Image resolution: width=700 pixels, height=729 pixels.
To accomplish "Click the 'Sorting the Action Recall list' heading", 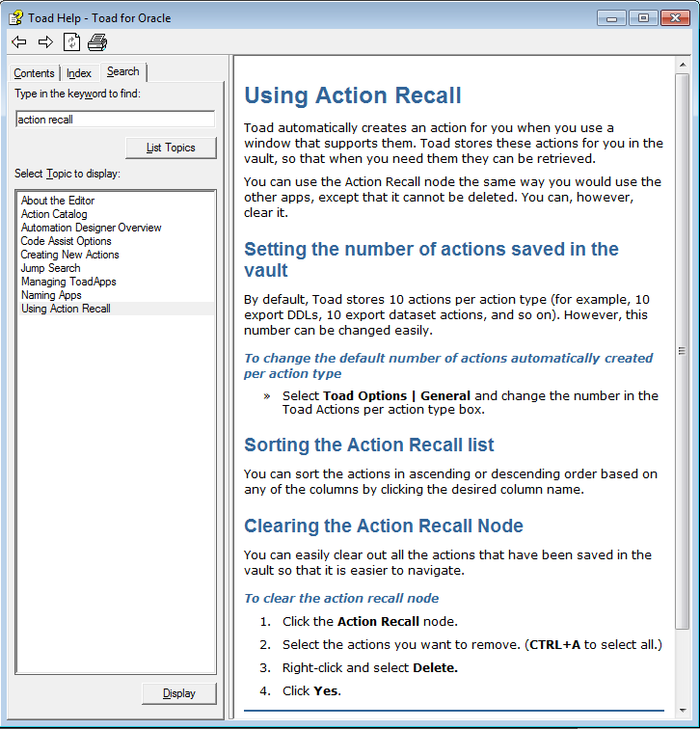I will [x=369, y=445].
